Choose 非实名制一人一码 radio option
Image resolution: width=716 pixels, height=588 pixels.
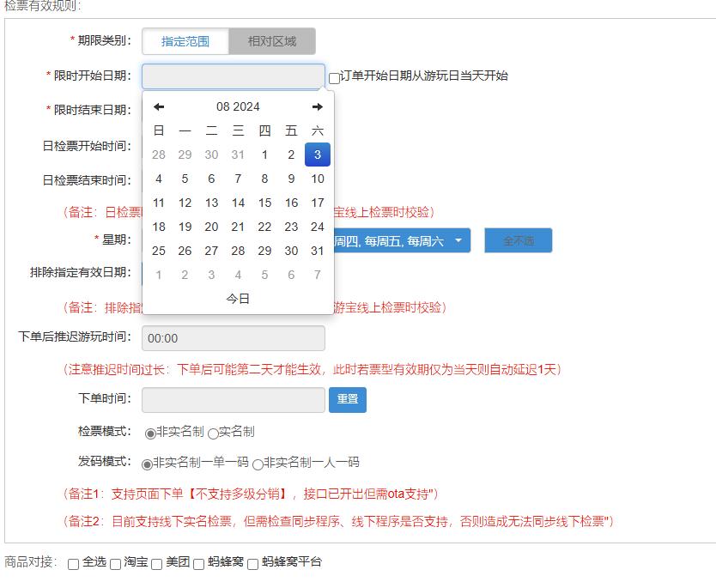(x=258, y=464)
